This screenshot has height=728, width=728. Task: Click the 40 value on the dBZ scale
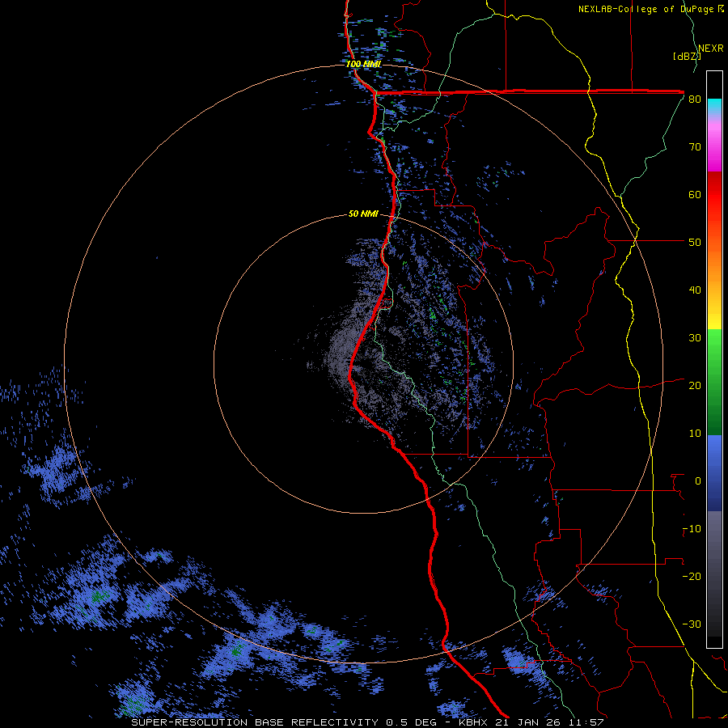tap(695, 290)
